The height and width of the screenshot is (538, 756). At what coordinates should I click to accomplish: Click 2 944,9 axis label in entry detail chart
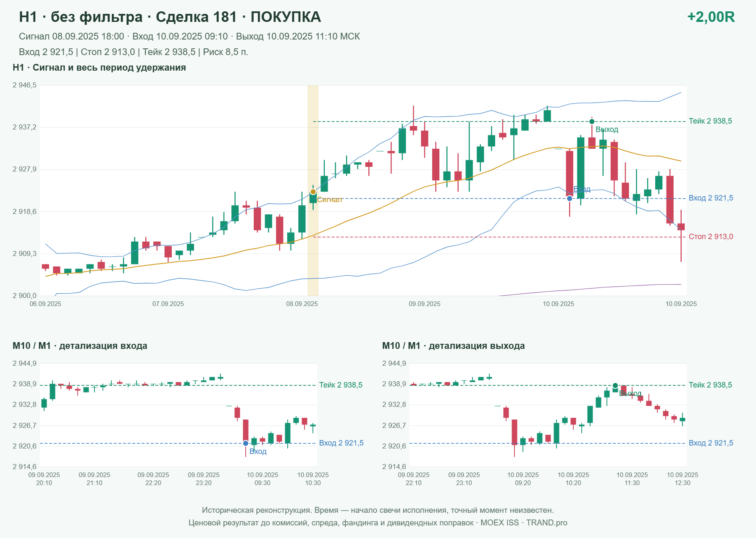click(x=25, y=364)
